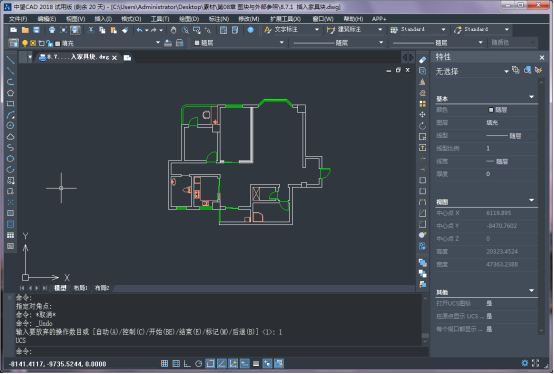This screenshot has height=374, width=554.
Task: Collapse the 视图 section in Properties panel
Action: pos(532,200)
